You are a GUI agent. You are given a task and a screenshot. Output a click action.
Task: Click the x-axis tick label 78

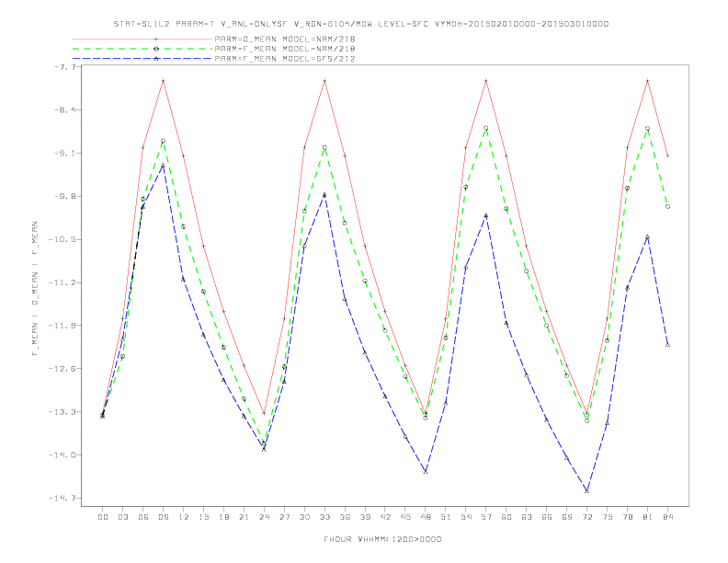point(628,517)
